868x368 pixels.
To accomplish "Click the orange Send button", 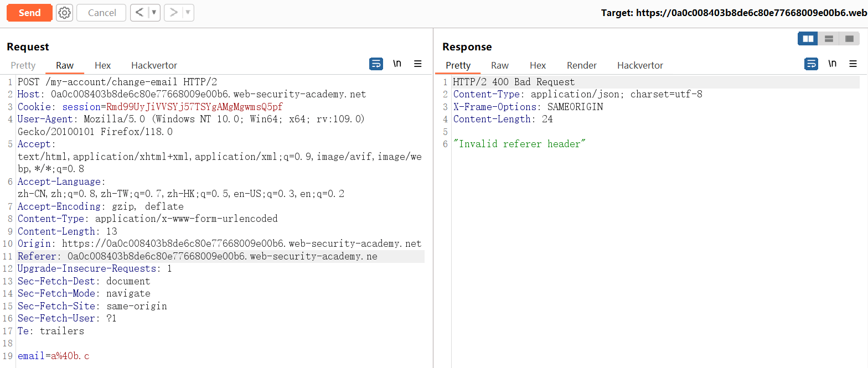I will [29, 13].
